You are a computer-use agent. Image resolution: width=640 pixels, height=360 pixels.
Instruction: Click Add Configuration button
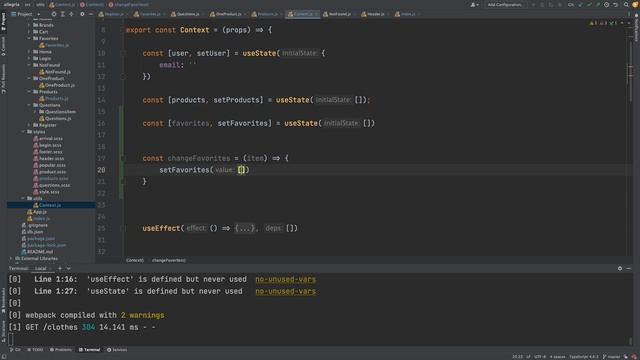[504, 5]
